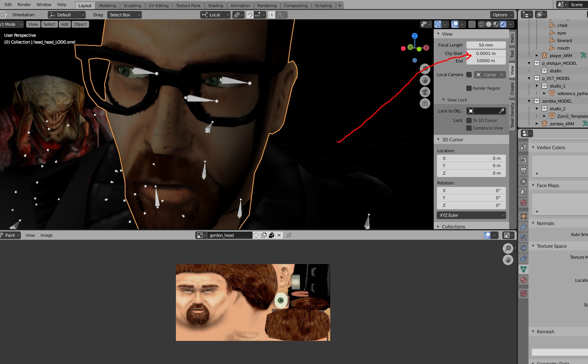Viewport: 588px width, 364px height.
Task: Toggle the viewport camera view icon
Action: tap(425, 92)
